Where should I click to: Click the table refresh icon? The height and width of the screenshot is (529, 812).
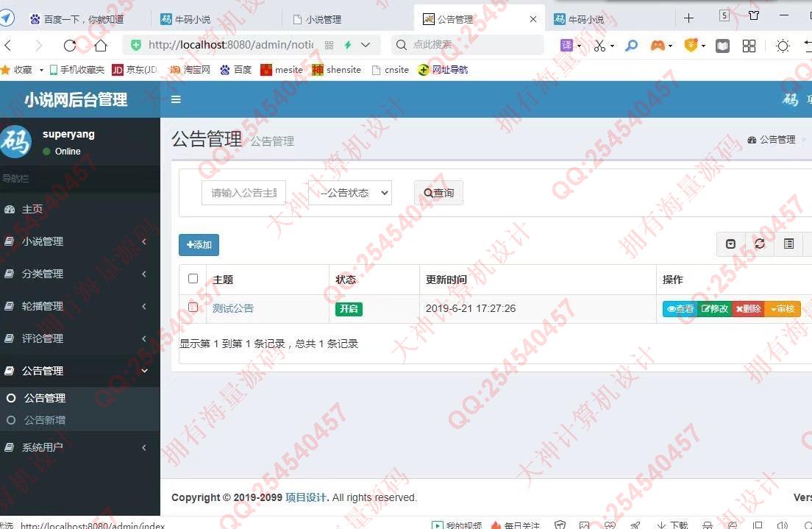[760, 244]
